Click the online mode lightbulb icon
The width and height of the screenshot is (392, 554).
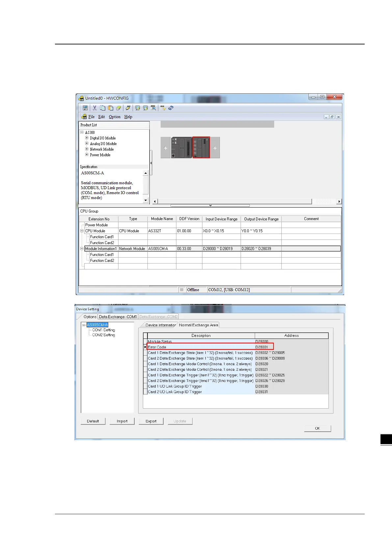[163, 108]
